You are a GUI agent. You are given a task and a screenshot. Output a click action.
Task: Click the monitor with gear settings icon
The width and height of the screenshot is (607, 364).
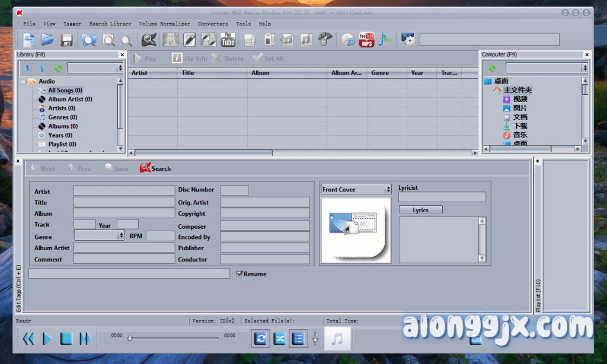click(407, 40)
